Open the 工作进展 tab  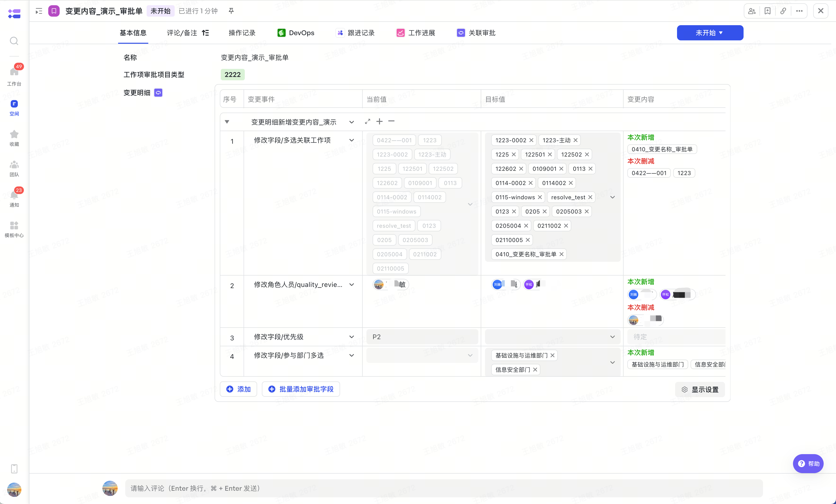click(416, 33)
